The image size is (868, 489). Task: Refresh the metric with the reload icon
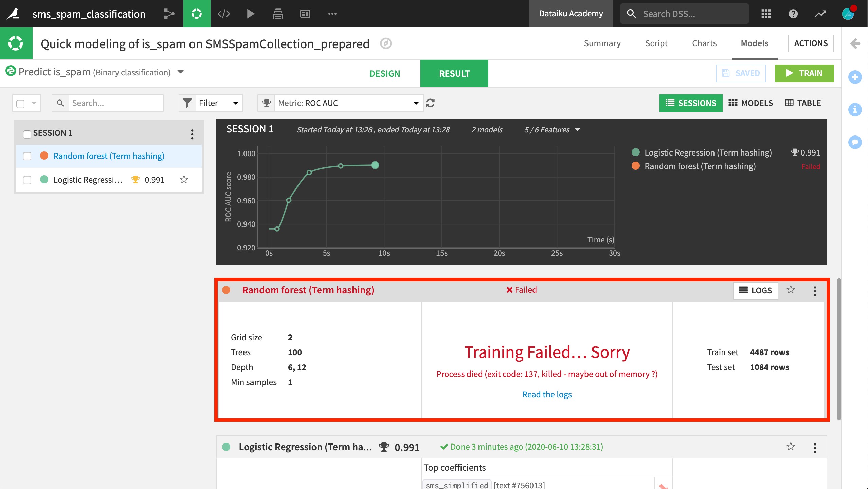coord(430,103)
